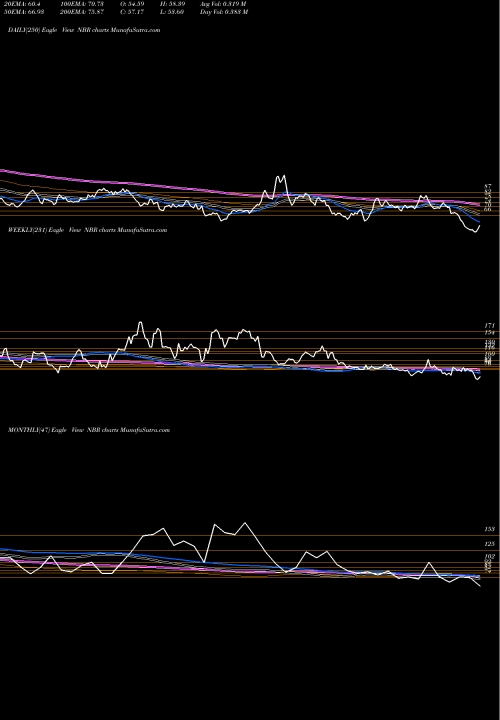Click the highest peak on the monthly price line
500x720 pixels.
(245, 523)
